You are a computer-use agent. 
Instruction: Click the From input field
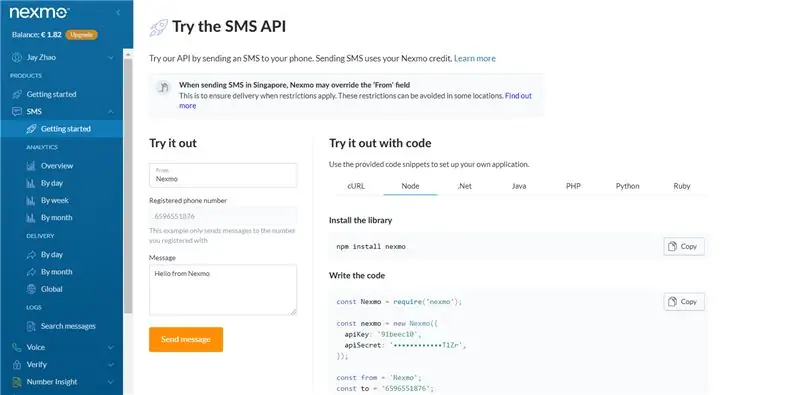point(223,175)
